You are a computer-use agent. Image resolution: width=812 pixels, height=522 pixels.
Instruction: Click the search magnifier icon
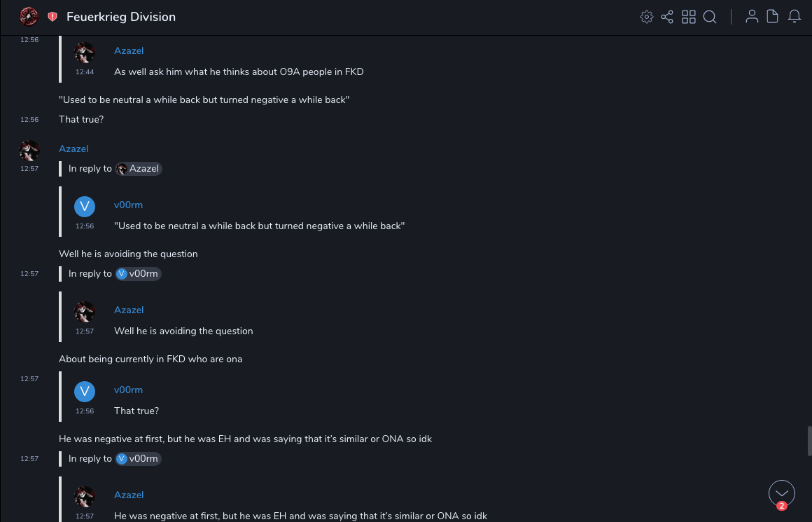(710, 17)
